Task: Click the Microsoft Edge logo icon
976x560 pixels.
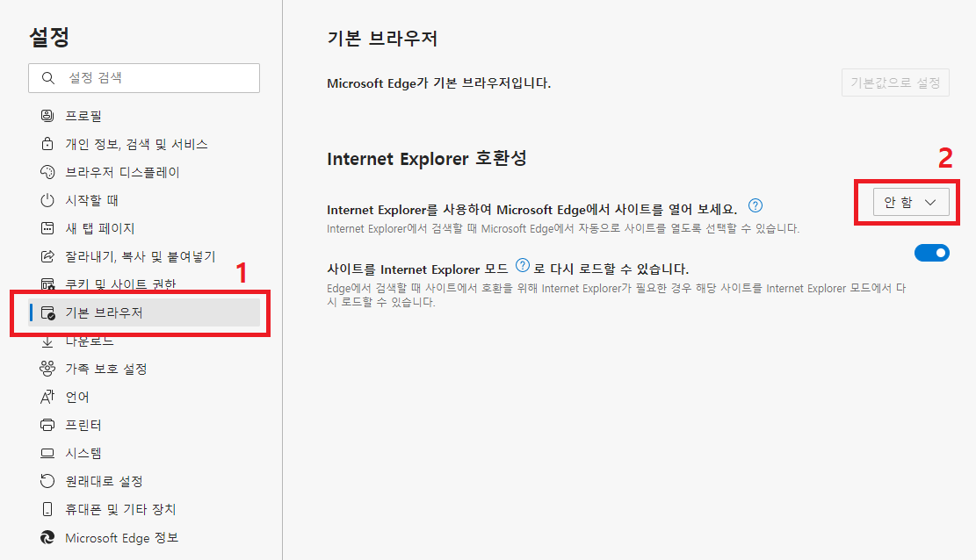Action: pos(47,537)
